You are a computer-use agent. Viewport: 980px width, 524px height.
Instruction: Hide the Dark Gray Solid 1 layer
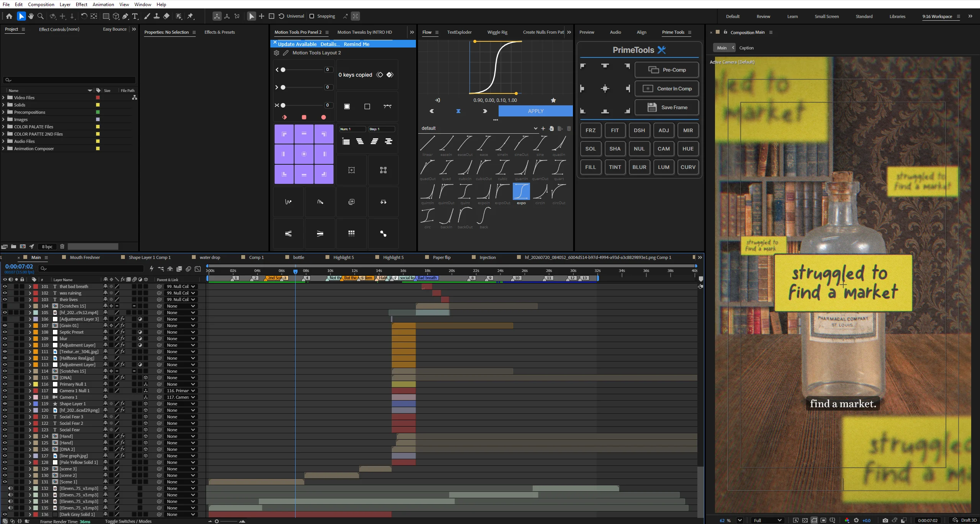5,514
